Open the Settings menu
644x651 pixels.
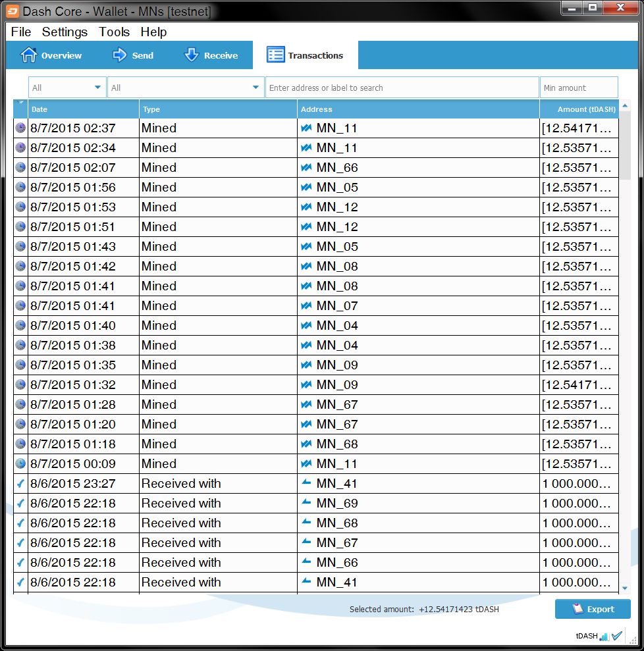[x=65, y=32]
